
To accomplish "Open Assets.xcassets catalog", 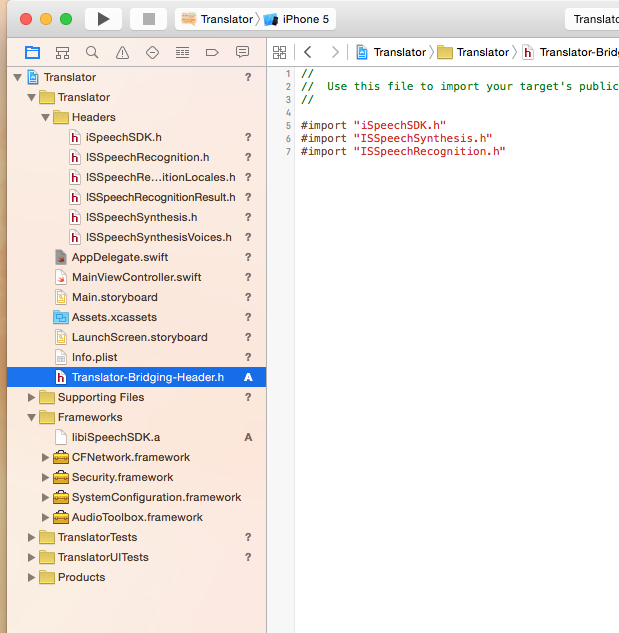I will coord(136,317).
